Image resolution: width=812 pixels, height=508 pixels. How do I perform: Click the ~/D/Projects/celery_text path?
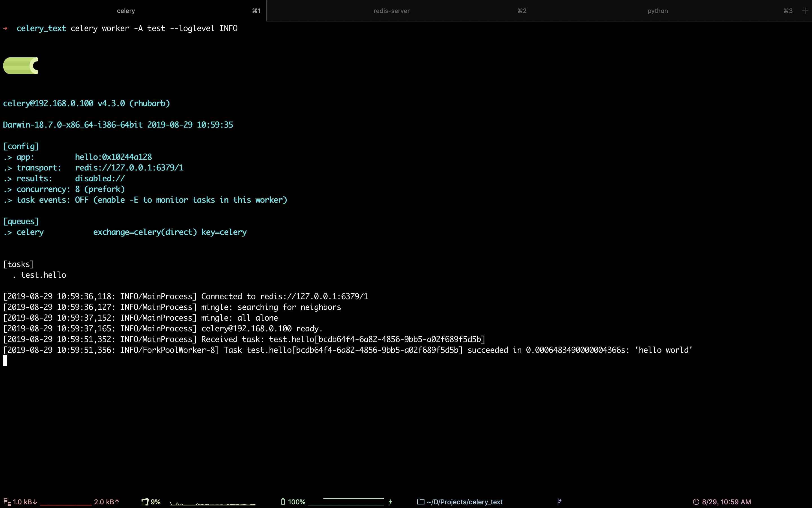click(465, 502)
